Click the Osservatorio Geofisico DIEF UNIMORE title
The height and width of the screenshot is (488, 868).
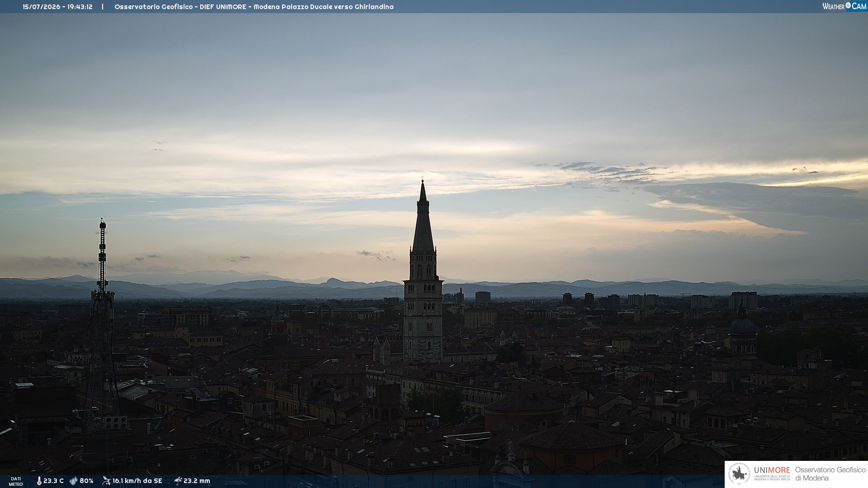pos(254,7)
